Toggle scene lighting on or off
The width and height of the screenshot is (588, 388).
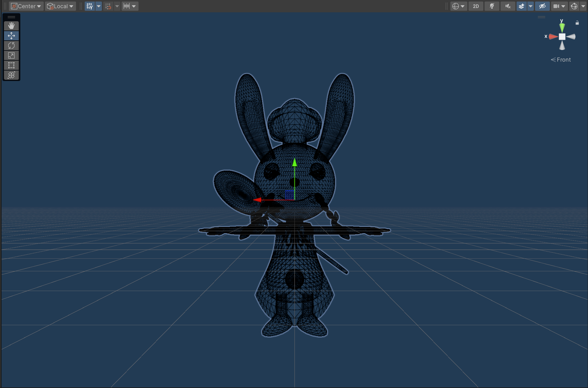point(492,6)
